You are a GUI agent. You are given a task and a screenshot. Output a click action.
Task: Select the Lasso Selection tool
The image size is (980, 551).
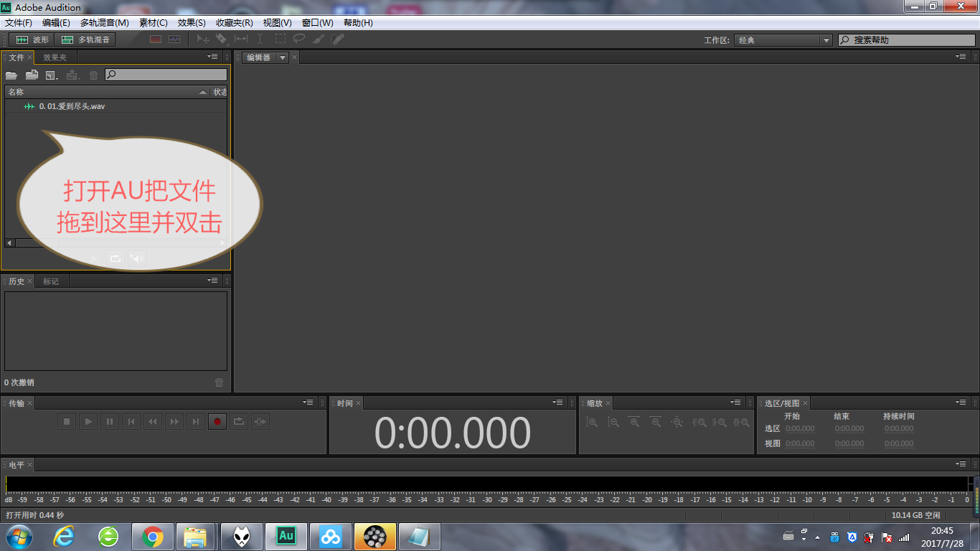click(x=299, y=39)
